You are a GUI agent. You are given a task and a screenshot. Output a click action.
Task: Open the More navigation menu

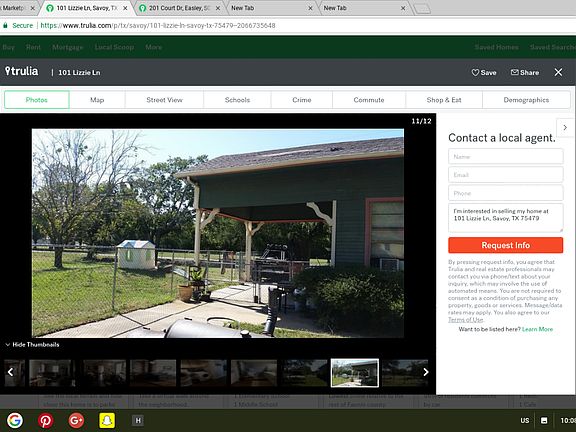[x=154, y=47]
